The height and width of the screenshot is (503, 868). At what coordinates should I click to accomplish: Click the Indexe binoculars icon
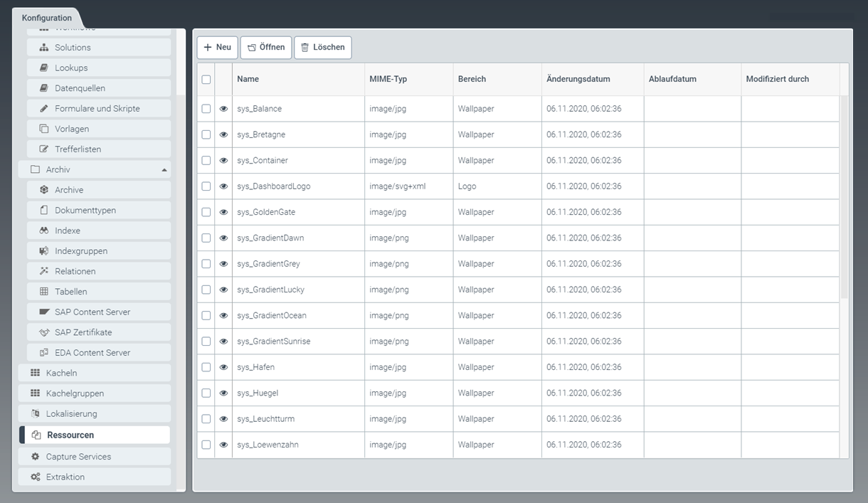tap(44, 231)
